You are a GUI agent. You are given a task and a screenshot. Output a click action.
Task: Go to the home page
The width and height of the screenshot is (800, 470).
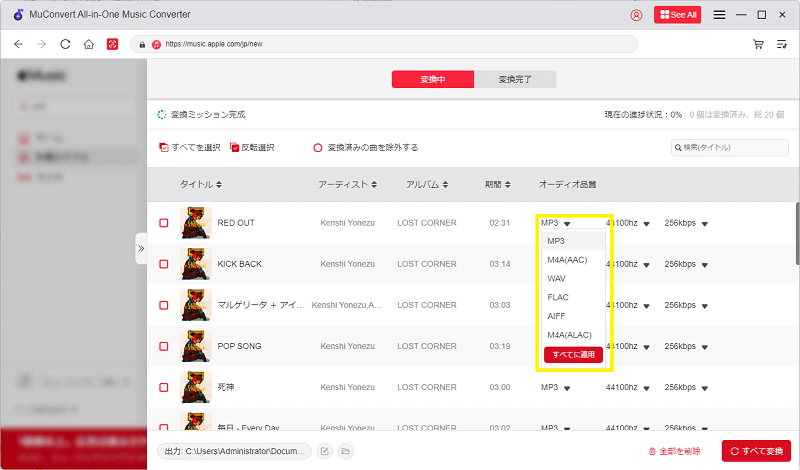pos(89,44)
